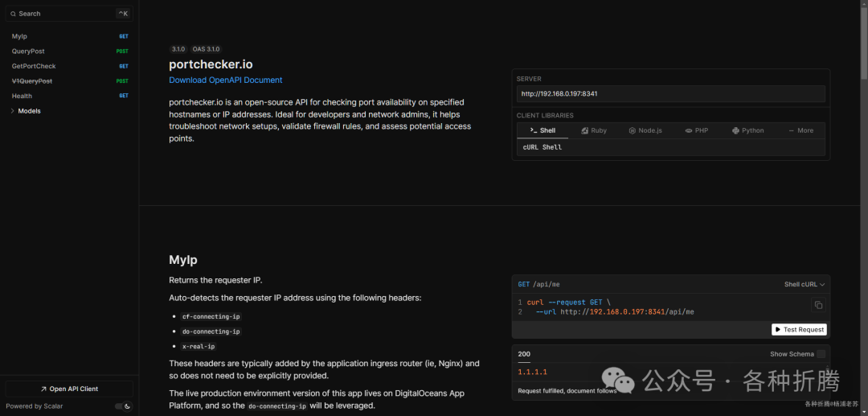The image size is (868, 416).
Task: Select the Ruby client tab
Action: pos(594,130)
